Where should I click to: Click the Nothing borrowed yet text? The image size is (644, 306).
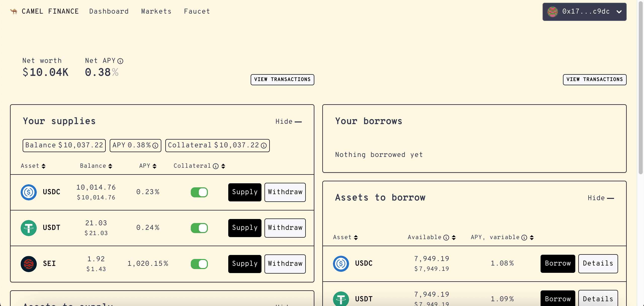tap(379, 155)
